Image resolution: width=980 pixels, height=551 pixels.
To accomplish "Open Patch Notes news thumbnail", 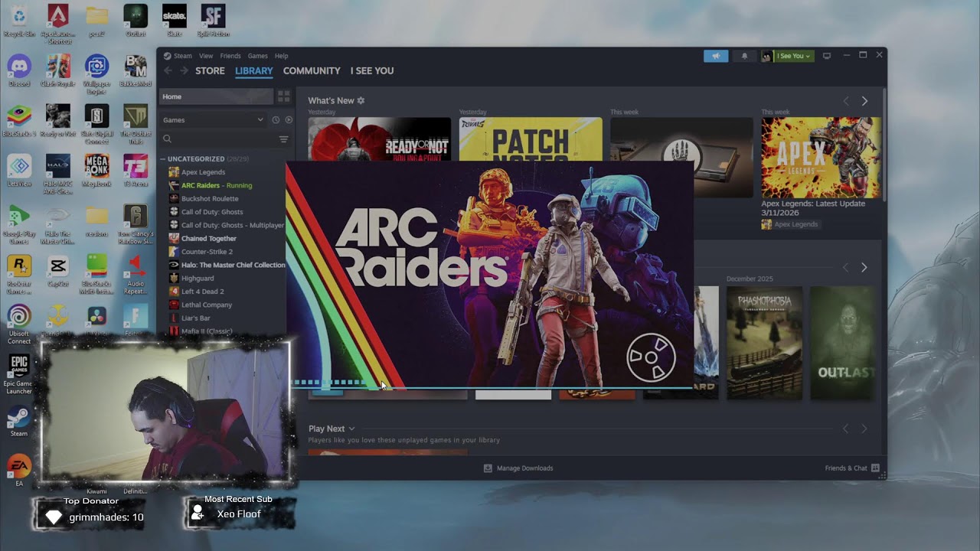I will 531,139.
